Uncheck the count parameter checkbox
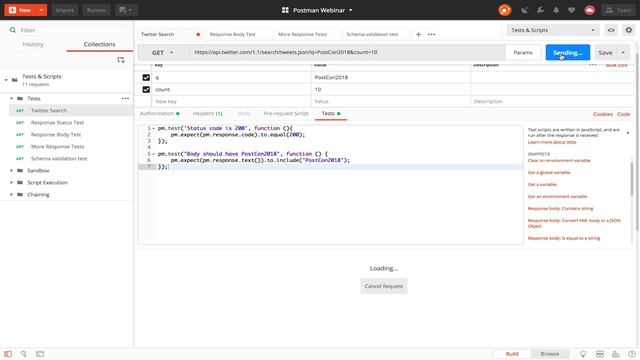 pos(146,89)
